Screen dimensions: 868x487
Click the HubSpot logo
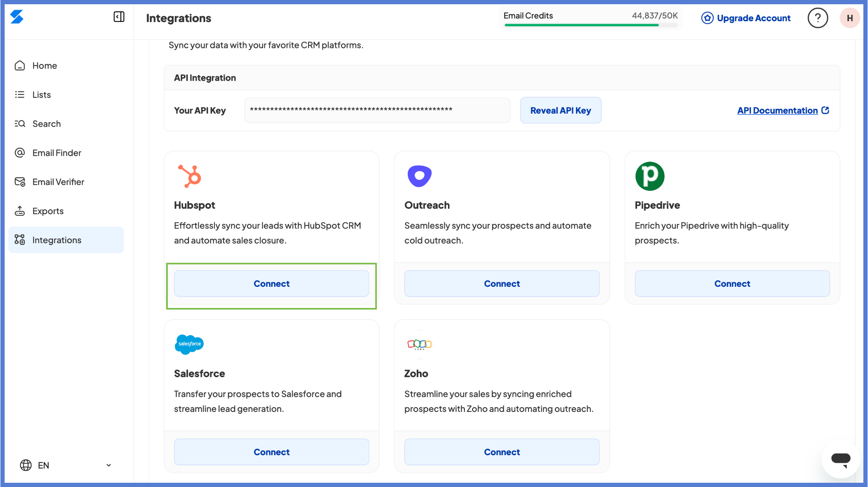coord(189,176)
